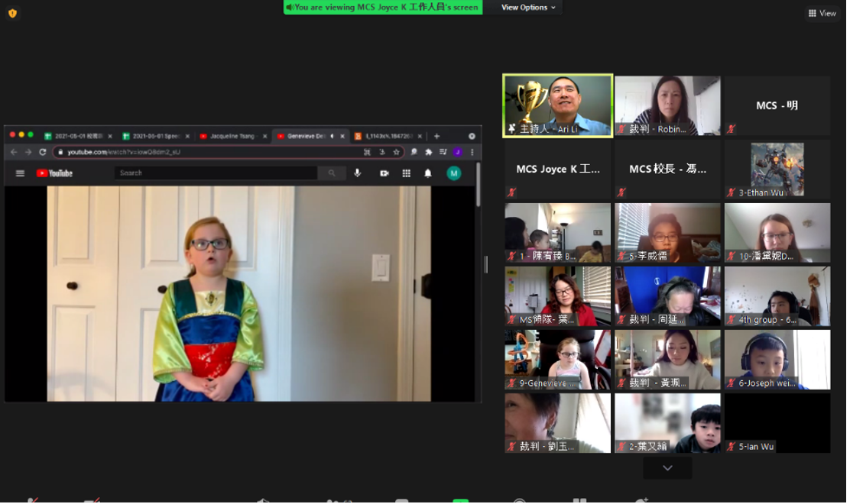This screenshot has width=850, height=504.
Task: Reload the page in Chrome
Action: point(43,152)
